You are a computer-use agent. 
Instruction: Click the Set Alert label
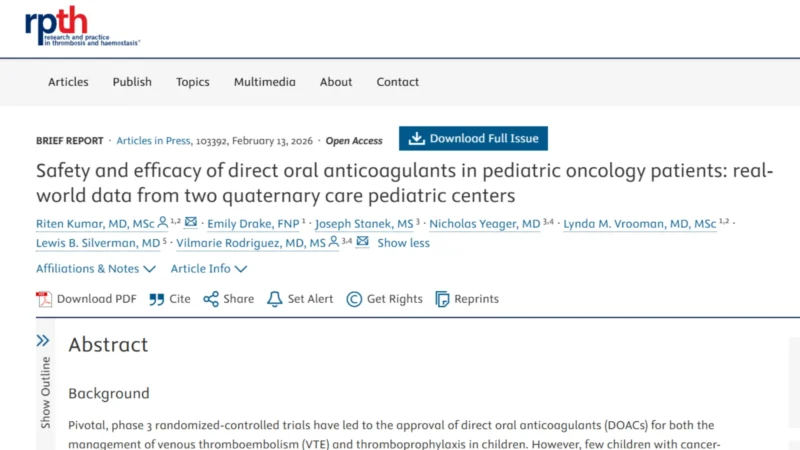(310, 299)
